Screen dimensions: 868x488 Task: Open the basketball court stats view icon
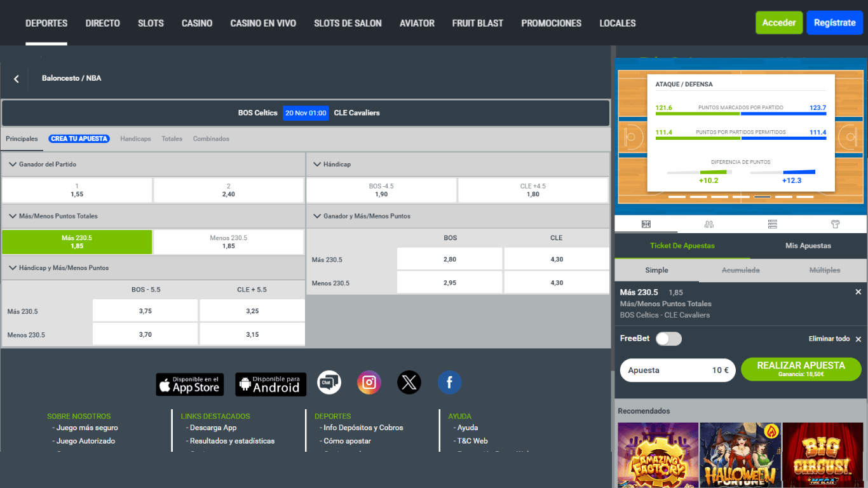pyautogui.click(x=646, y=224)
